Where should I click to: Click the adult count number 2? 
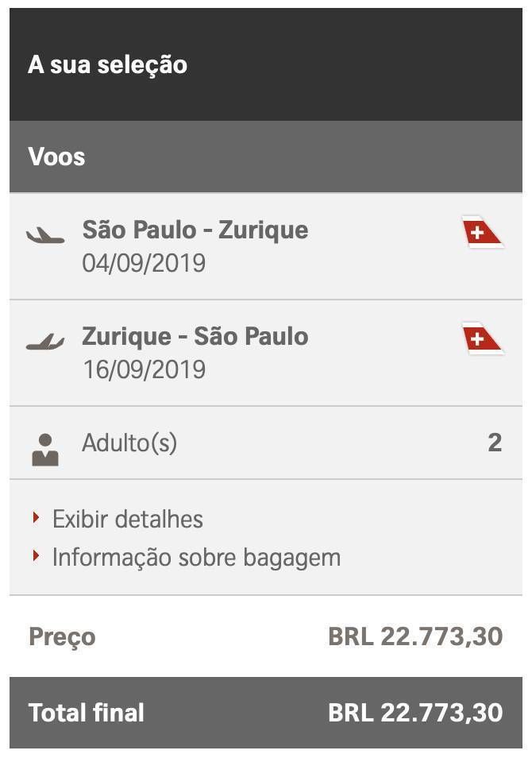(x=495, y=443)
